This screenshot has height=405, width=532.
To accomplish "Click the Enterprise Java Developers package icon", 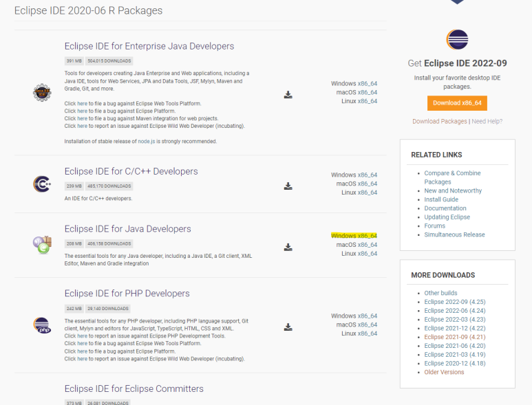I will tap(42, 92).
